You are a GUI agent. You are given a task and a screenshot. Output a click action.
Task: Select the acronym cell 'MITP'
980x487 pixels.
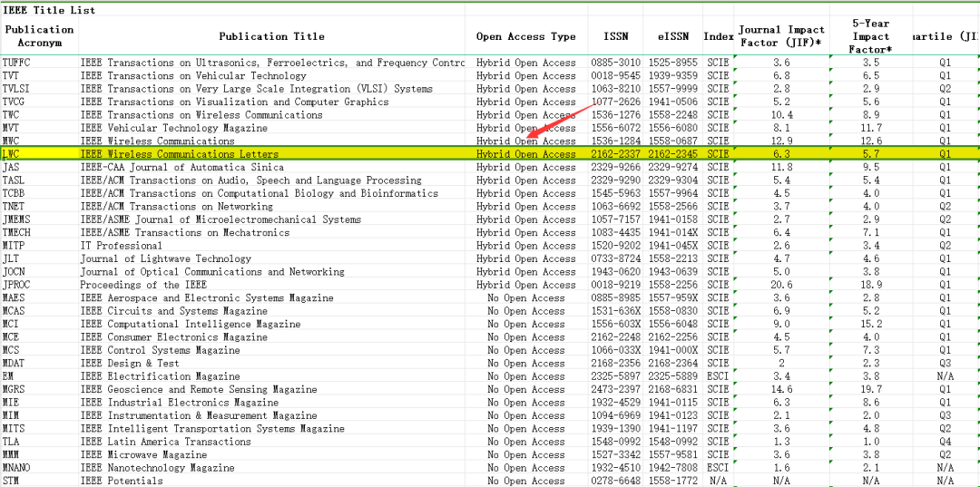[39, 246]
